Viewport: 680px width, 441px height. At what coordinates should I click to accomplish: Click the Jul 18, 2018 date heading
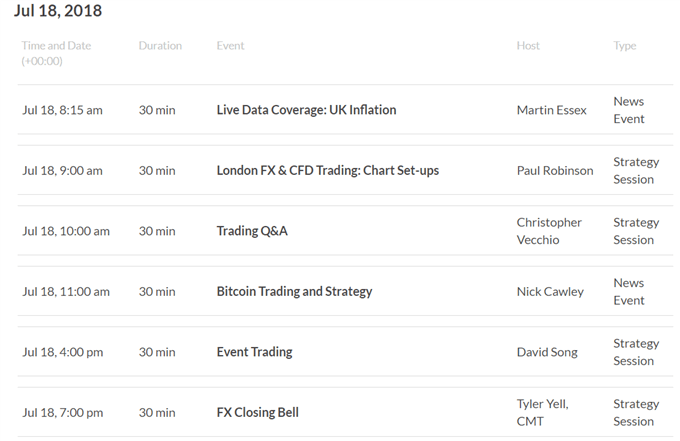(x=58, y=11)
